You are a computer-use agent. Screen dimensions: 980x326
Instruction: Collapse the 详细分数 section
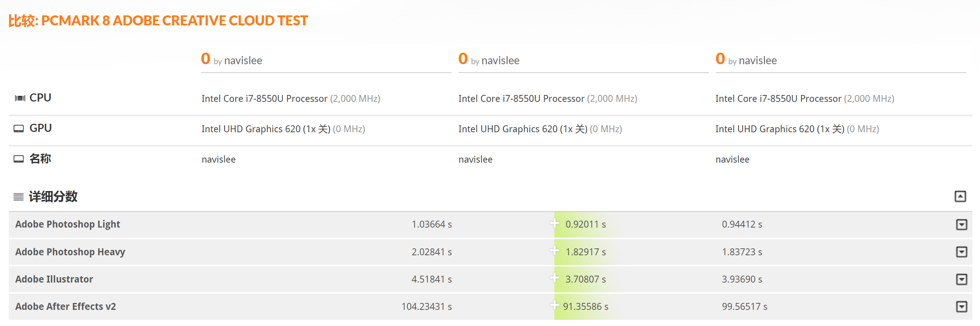tap(960, 196)
